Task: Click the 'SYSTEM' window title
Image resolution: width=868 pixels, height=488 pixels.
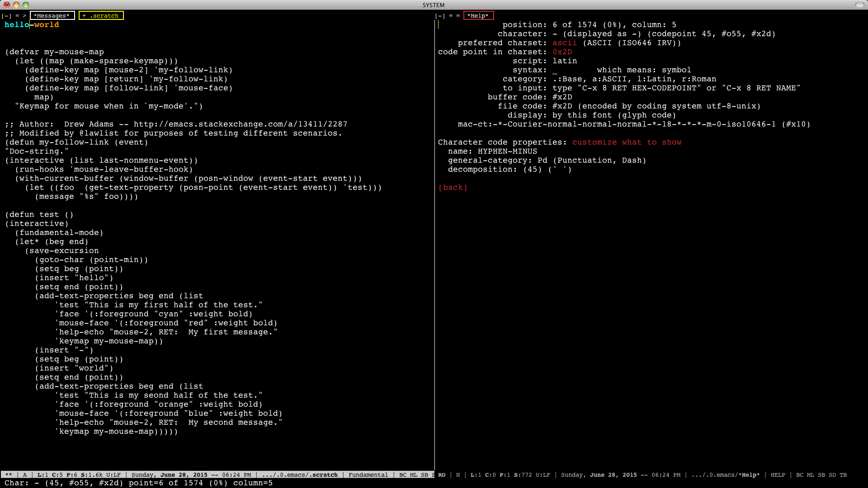Action: point(434,5)
